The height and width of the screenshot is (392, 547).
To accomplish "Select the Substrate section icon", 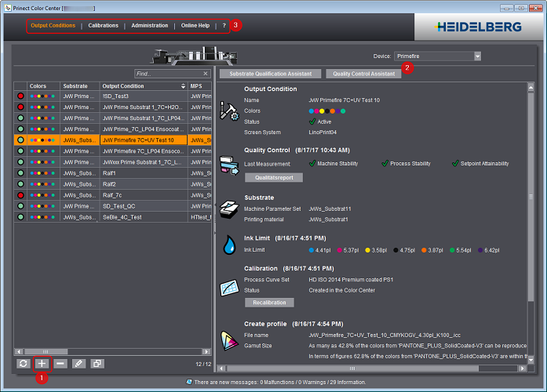I will pos(229,209).
